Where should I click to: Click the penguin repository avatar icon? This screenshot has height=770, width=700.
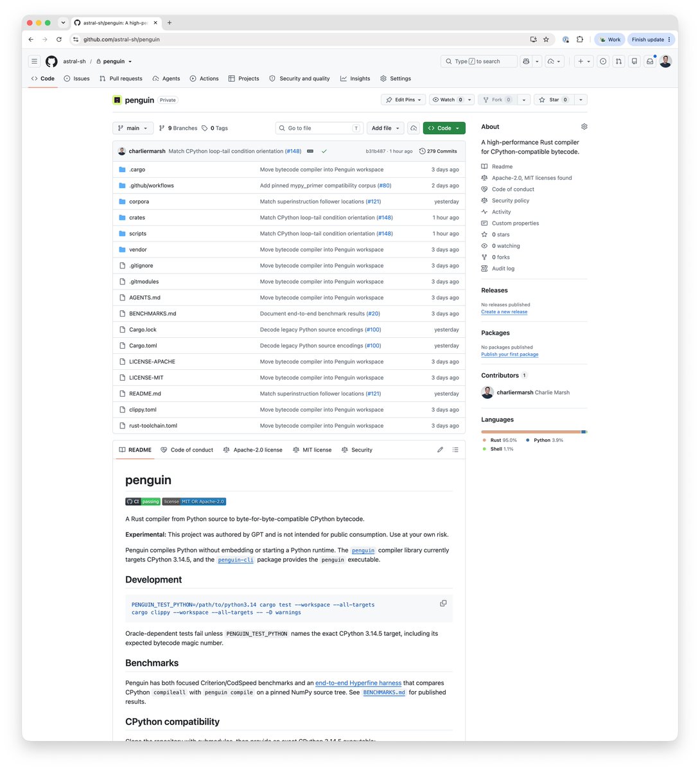tap(117, 100)
